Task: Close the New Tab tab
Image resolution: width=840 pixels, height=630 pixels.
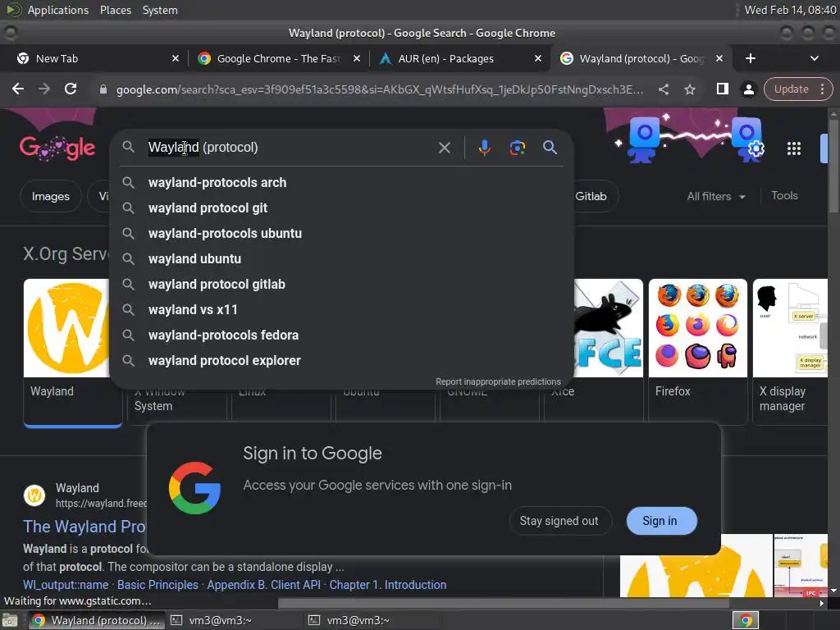Action: [176, 58]
